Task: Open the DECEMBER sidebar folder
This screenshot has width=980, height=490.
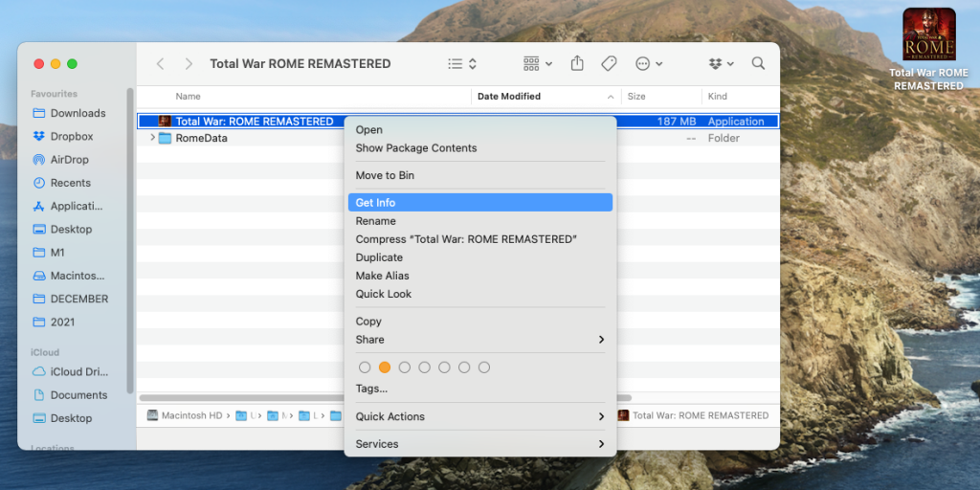Action: 70,299
